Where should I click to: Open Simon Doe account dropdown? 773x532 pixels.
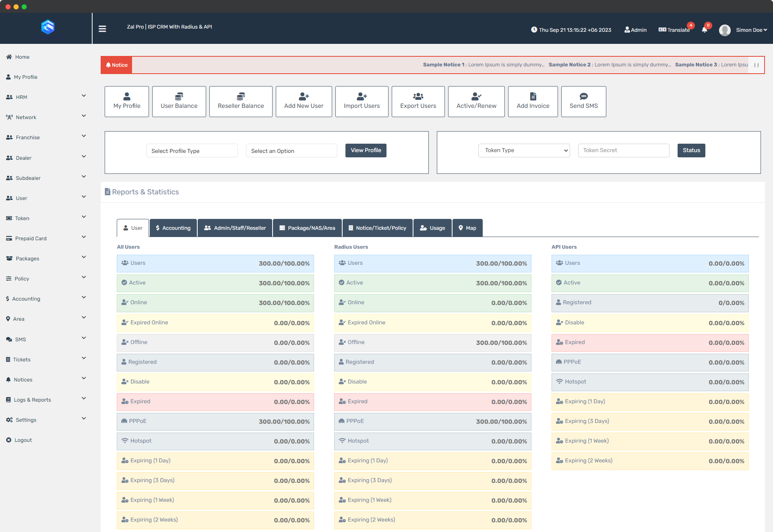(x=751, y=30)
